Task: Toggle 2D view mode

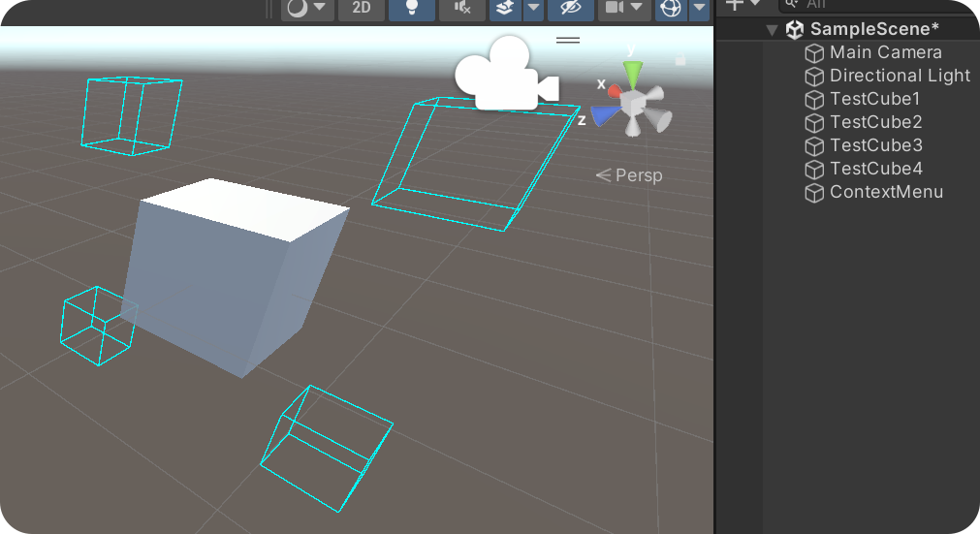Action: tap(362, 8)
